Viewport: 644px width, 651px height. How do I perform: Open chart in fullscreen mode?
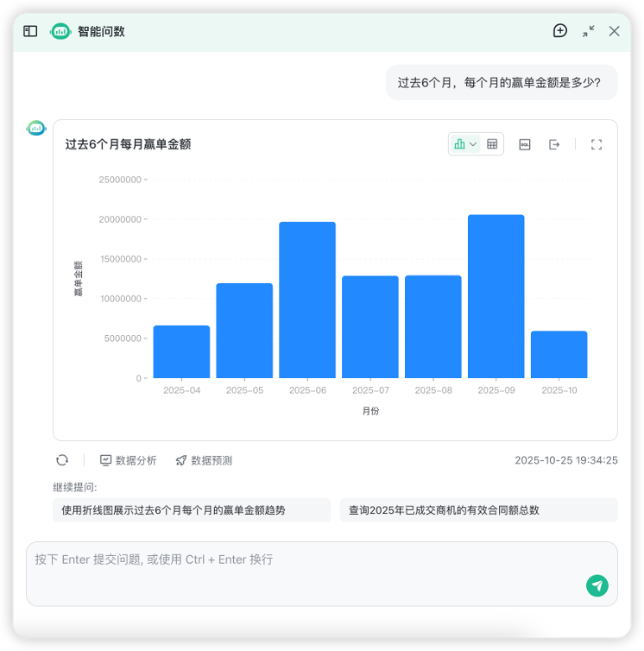click(x=596, y=144)
